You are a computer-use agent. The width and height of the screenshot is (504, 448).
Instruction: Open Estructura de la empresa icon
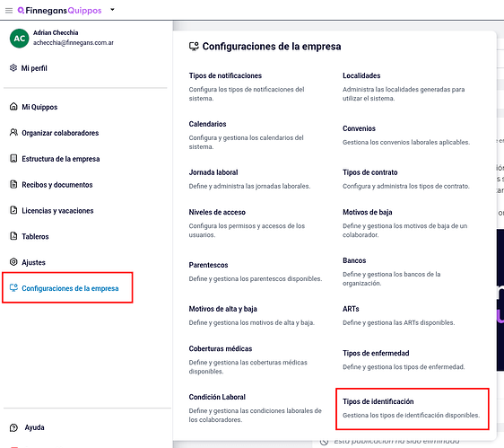[13, 158]
